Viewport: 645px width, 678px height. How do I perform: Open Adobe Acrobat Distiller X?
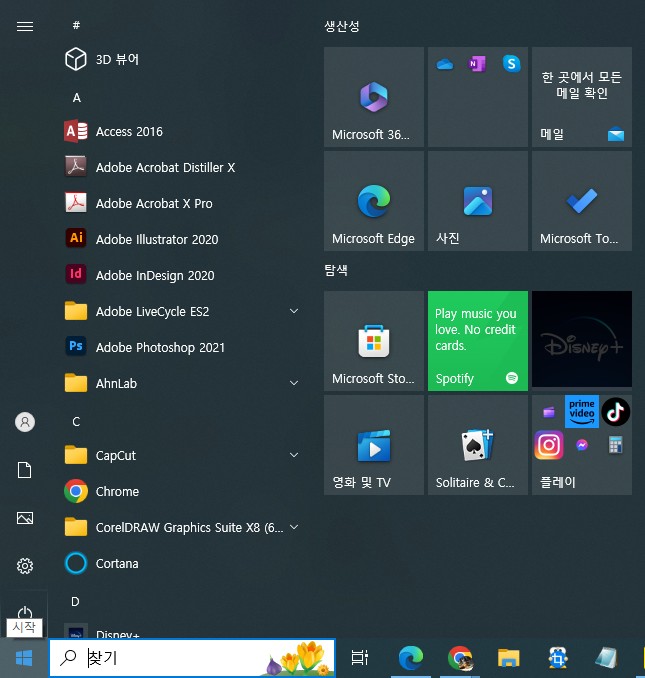[182, 167]
